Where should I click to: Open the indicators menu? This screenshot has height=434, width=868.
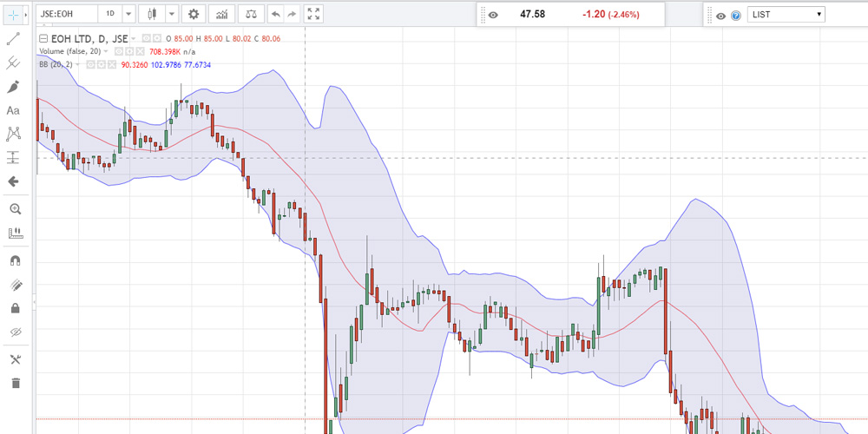pos(223,14)
